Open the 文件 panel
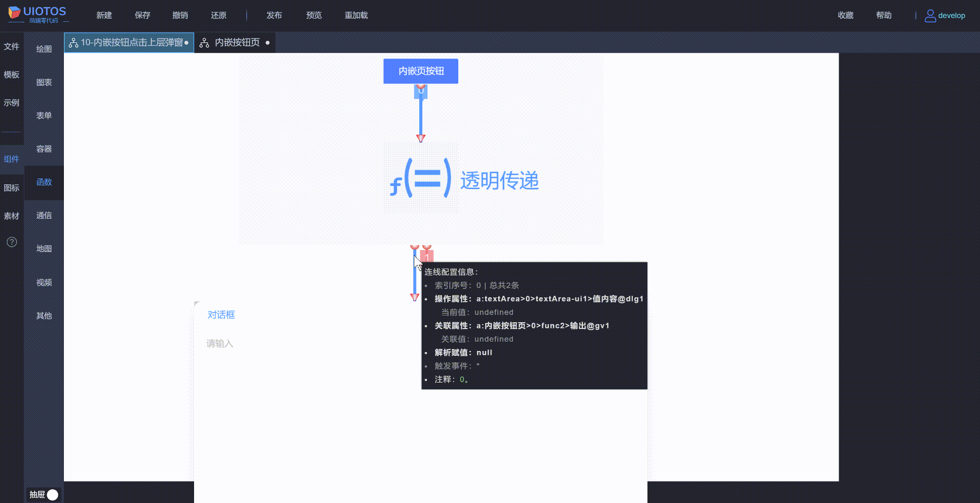Viewport: 980px width, 503px height. (x=12, y=46)
